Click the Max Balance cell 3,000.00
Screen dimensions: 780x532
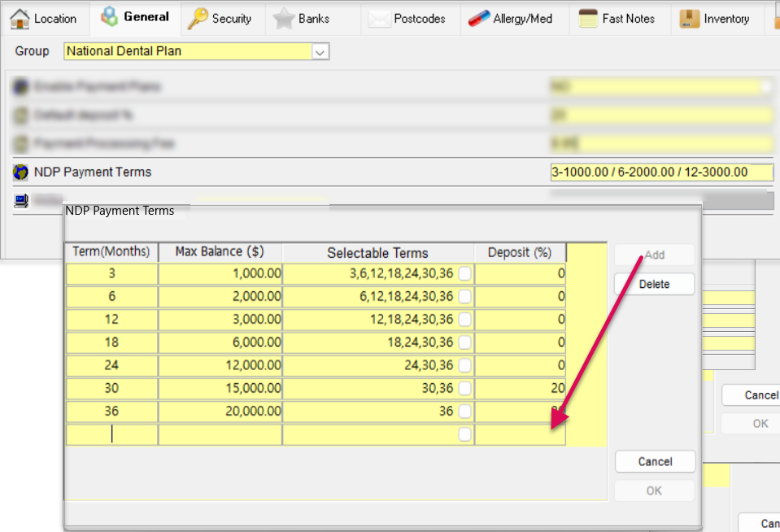220,320
